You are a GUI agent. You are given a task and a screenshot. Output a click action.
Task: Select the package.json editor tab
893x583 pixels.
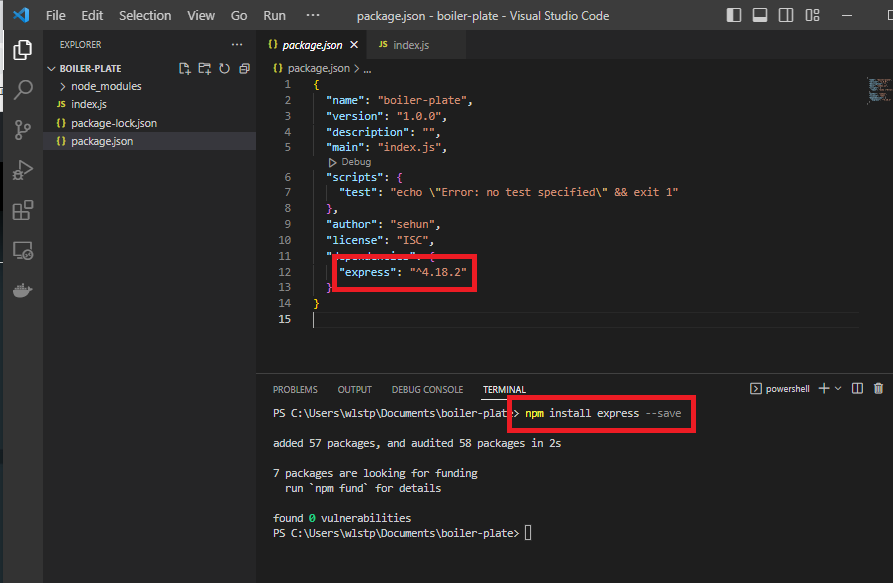[x=312, y=45]
